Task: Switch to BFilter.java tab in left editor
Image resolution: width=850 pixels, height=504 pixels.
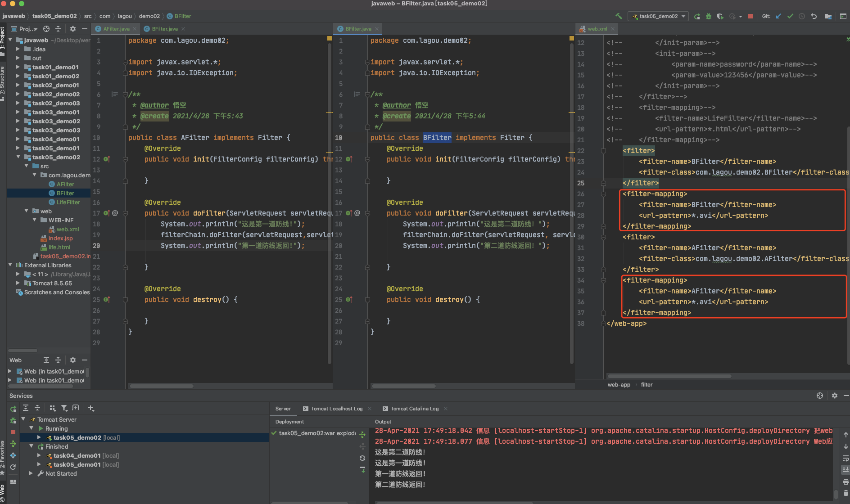Action: (x=164, y=29)
